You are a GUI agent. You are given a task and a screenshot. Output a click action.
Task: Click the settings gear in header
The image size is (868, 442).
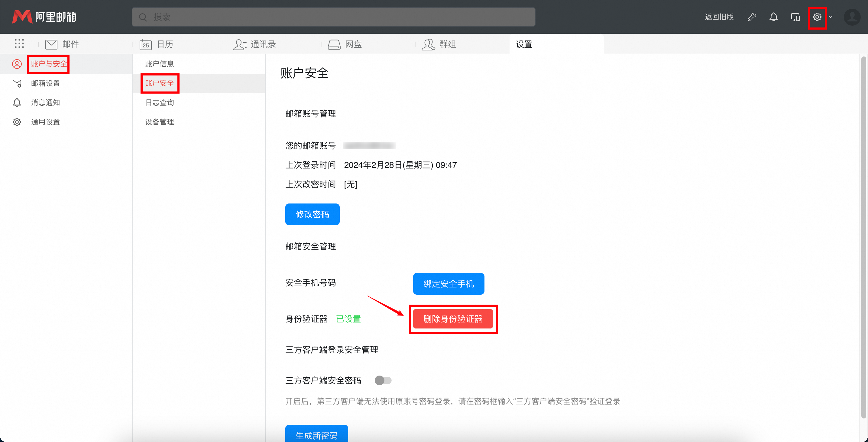click(x=817, y=17)
